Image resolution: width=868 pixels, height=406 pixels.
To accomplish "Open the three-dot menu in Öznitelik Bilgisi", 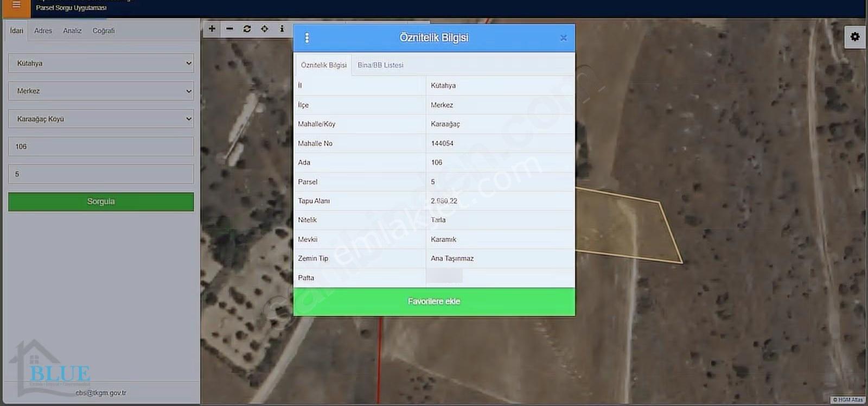I will (307, 37).
